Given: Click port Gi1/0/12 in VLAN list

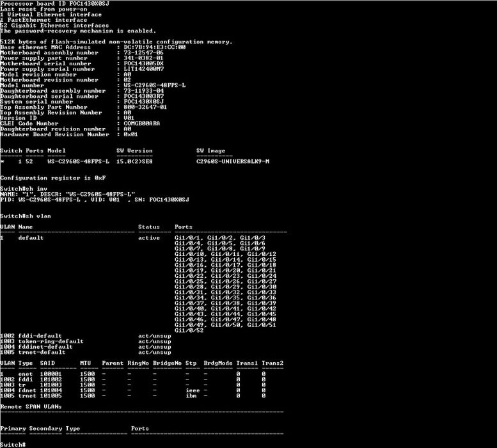Looking at the screenshot, I should (262, 254).
